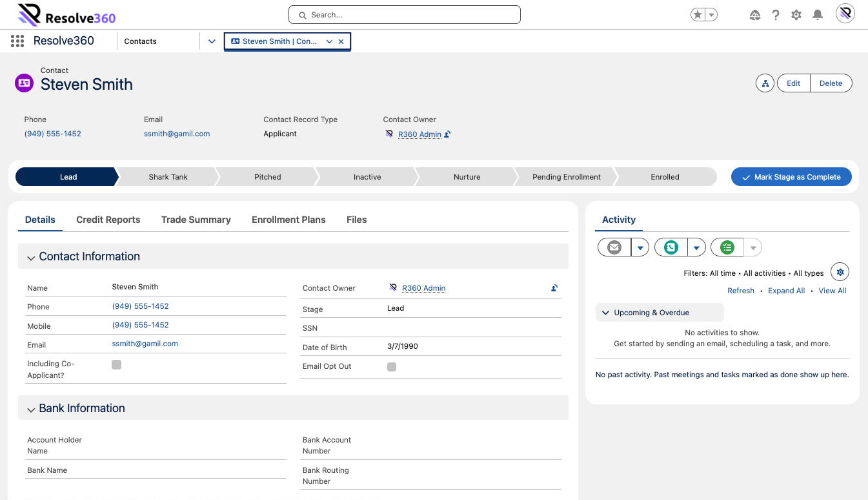Click the Expand All link
The image size is (868, 500).
coord(787,291)
